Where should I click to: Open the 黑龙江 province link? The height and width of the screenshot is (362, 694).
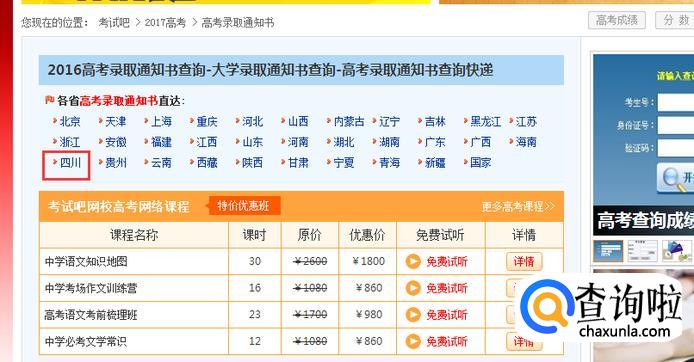(486, 121)
